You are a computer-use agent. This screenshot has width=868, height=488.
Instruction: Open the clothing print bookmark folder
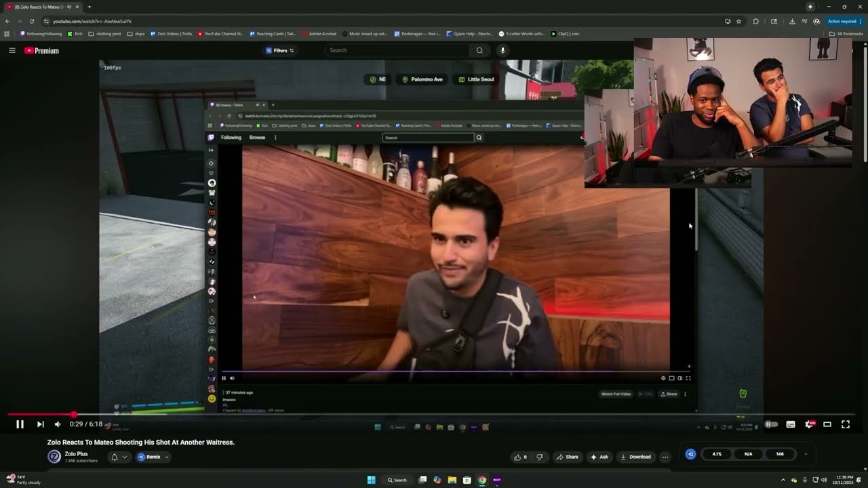click(104, 33)
